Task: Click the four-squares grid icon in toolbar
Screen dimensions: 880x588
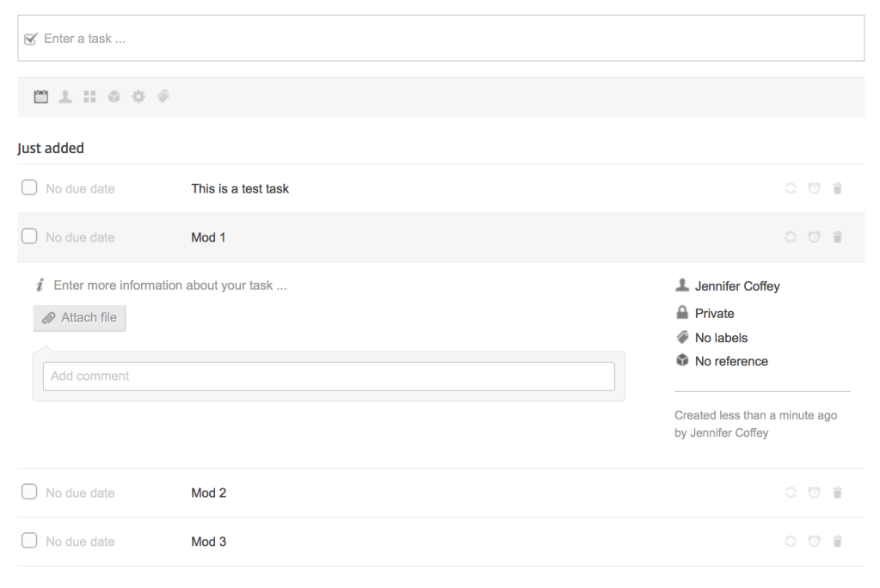Action: coord(88,98)
